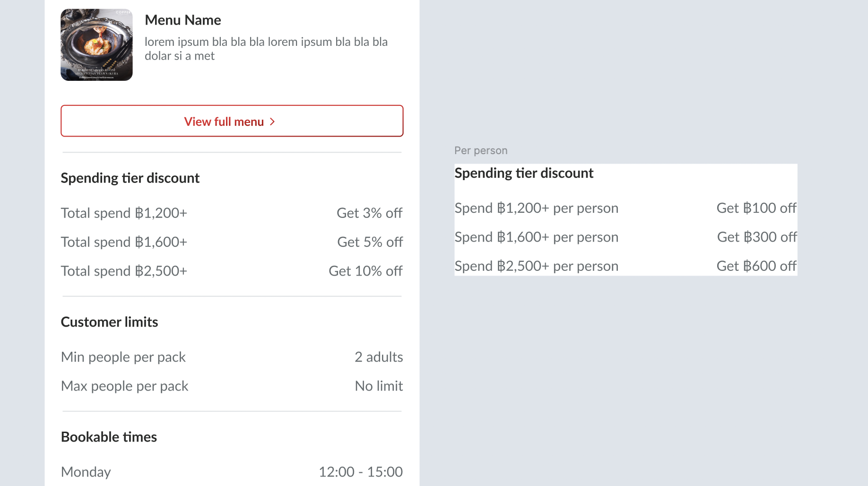The image size is (868, 486).
Task: Click the Customer limits heading
Action: click(x=109, y=322)
